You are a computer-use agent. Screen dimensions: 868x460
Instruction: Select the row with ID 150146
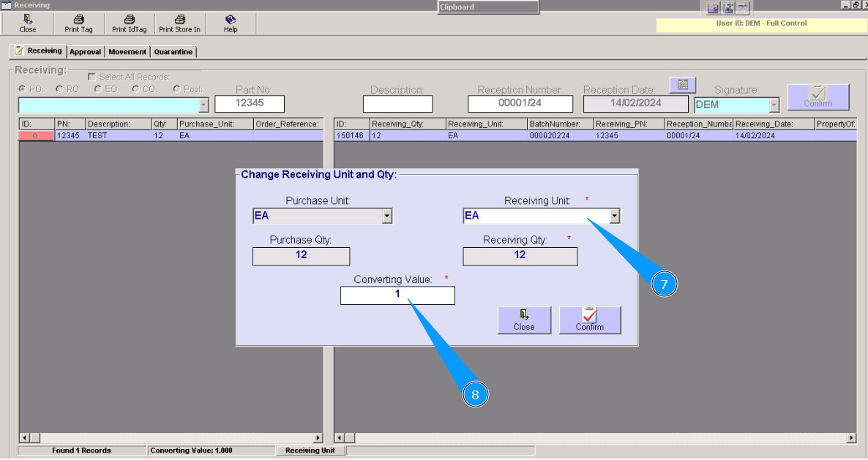[x=595, y=135]
